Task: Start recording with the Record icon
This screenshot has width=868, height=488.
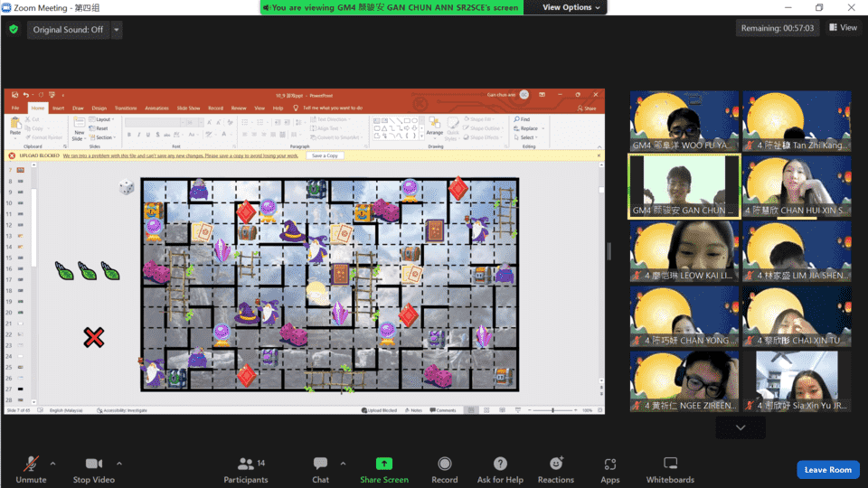Action: 445,464
